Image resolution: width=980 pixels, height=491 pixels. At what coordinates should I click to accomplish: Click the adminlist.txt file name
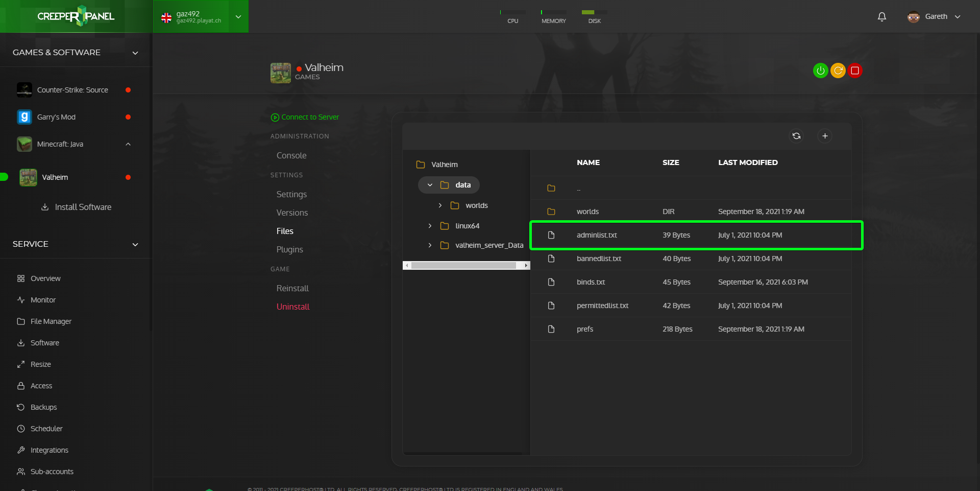pos(597,235)
